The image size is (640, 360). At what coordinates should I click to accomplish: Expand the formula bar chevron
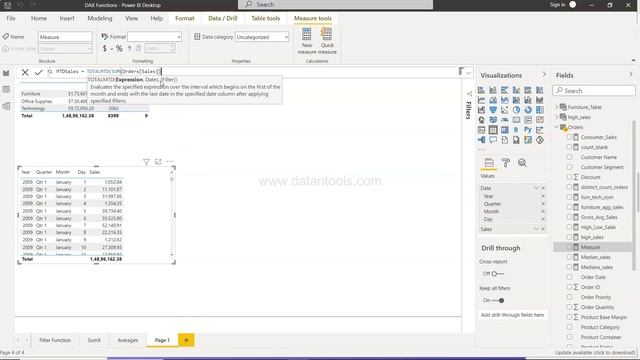pos(469,73)
